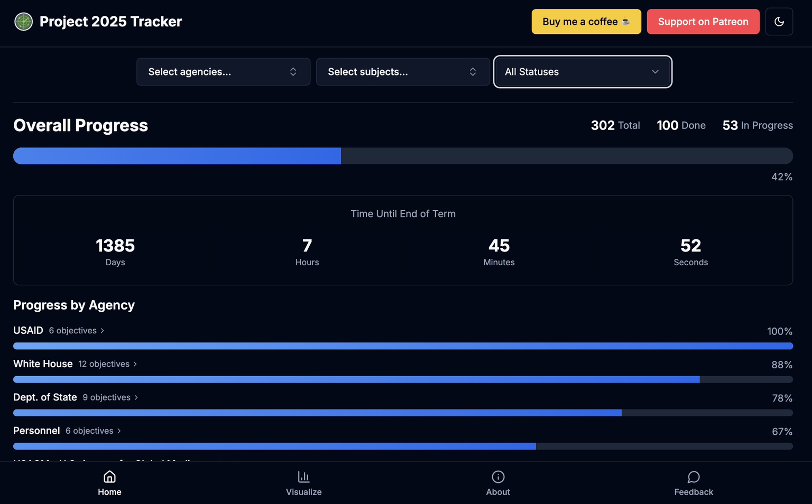Click the Project 2025 Tracker logo icon

pos(23,22)
